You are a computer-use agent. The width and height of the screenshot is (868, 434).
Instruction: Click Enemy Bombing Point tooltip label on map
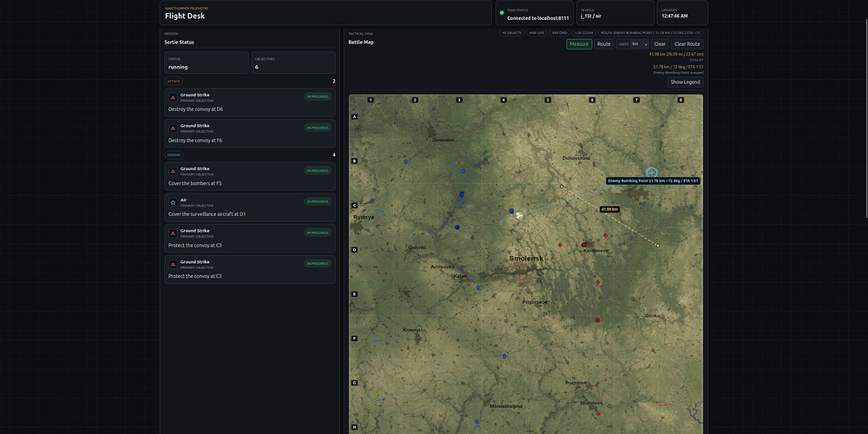[654, 181]
